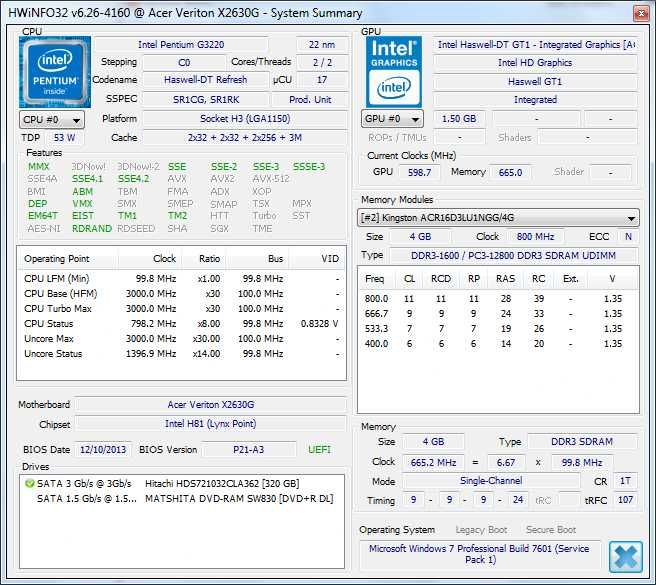
Task: Select the Uncore Max row
Action: pos(181,339)
